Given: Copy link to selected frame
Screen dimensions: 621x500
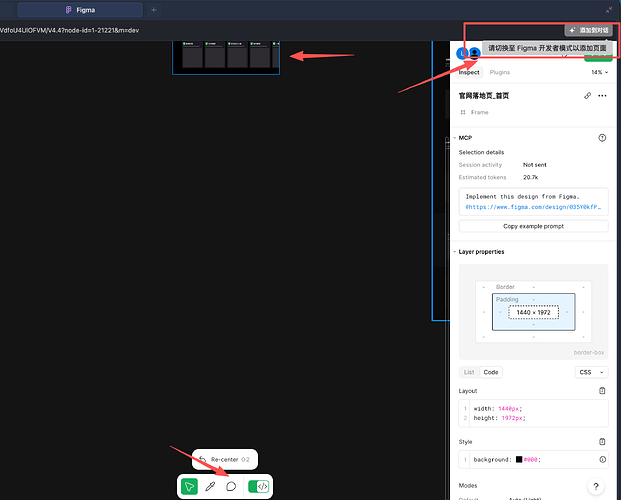Looking at the screenshot, I should pyautogui.click(x=587, y=96).
